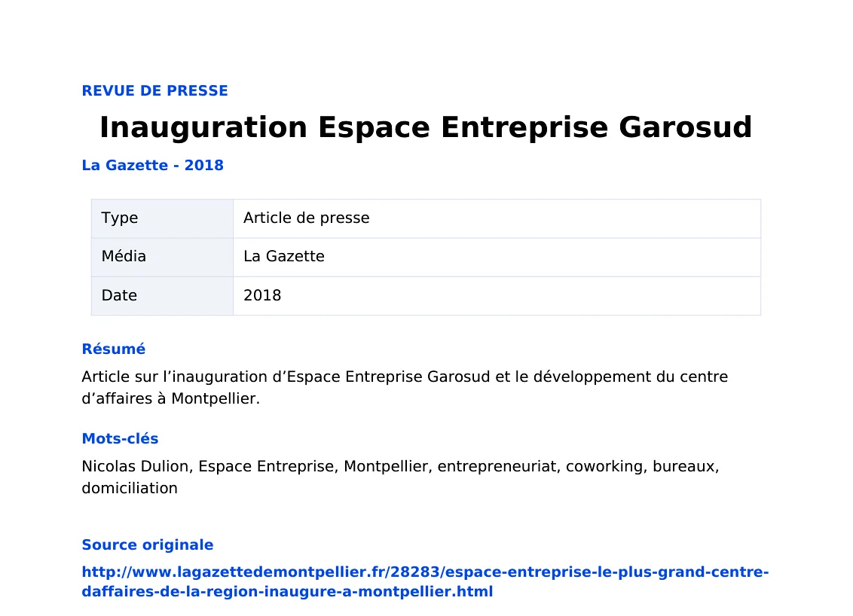Click the summary paragraph about the inauguration

click(405, 388)
